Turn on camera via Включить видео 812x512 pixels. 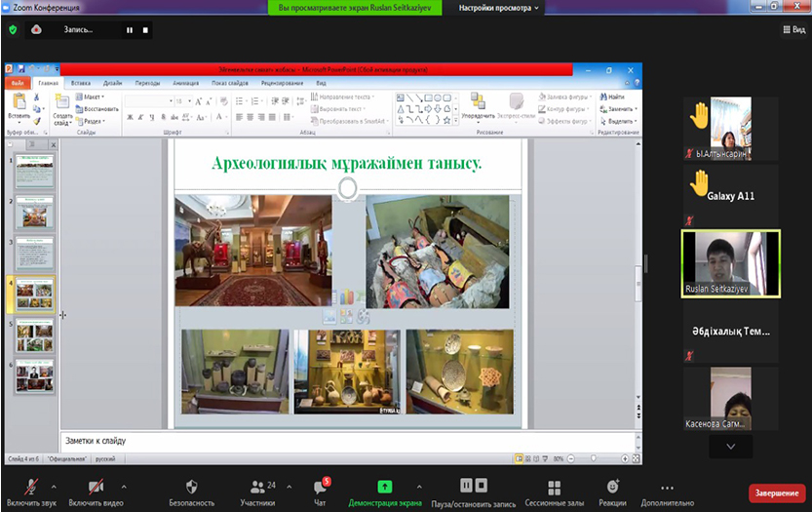point(96,486)
